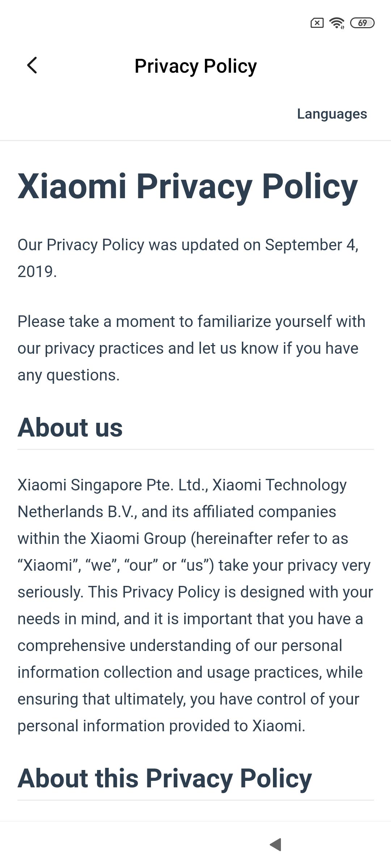Screen dimensions: 391x868
Task: Click the 'Xiaomi Privacy Policy' main heading
Action: [188, 186]
